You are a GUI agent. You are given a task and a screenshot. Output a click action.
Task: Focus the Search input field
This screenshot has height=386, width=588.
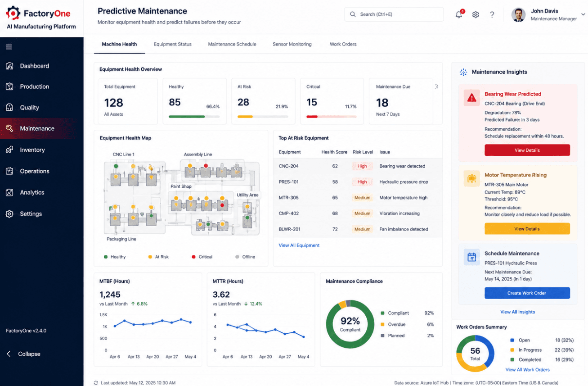coord(394,14)
